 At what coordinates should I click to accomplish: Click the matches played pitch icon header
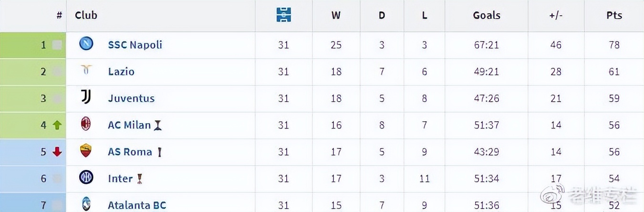tap(283, 15)
